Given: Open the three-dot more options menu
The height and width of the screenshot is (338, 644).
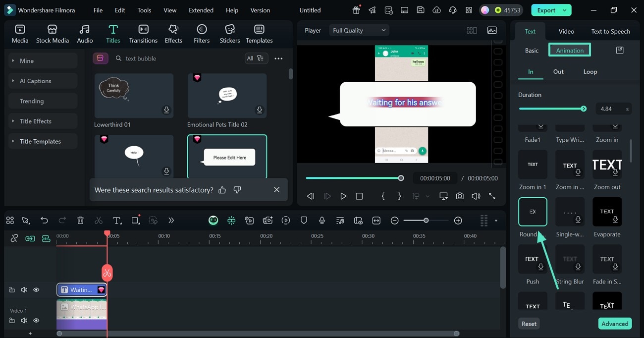Looking at the screenshot, I should tap(278, 58).
